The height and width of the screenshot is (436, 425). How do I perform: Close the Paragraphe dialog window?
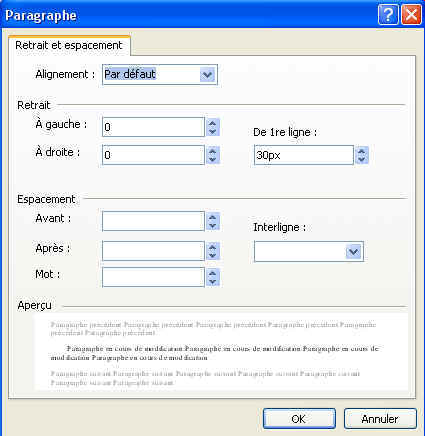[x=411, y=15]
